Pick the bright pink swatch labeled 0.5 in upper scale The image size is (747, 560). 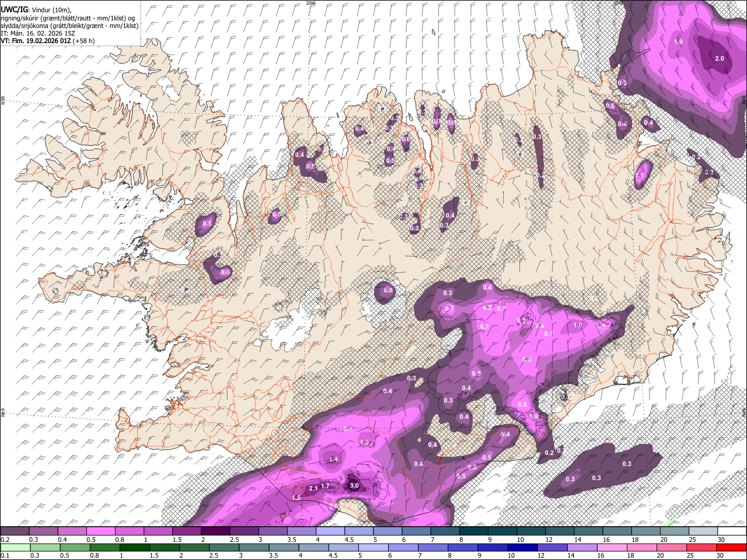pyautogui.click(x=101, y=531)
